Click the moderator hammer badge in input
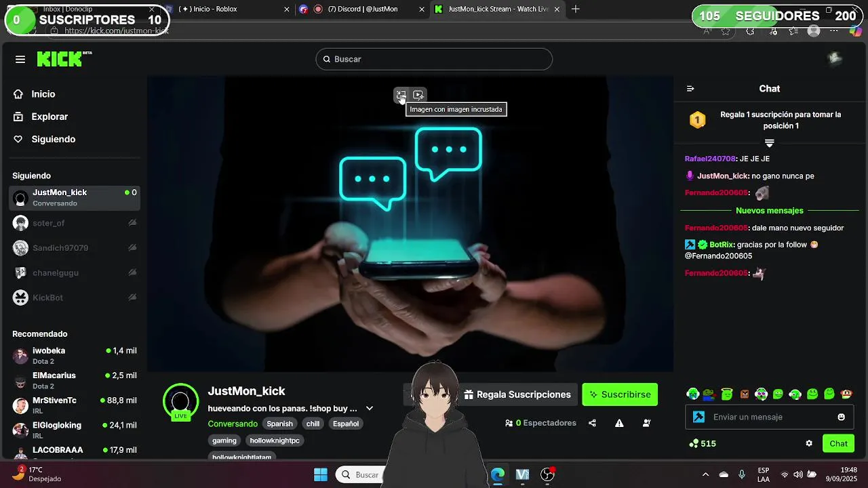 click(x=698, y=417)
